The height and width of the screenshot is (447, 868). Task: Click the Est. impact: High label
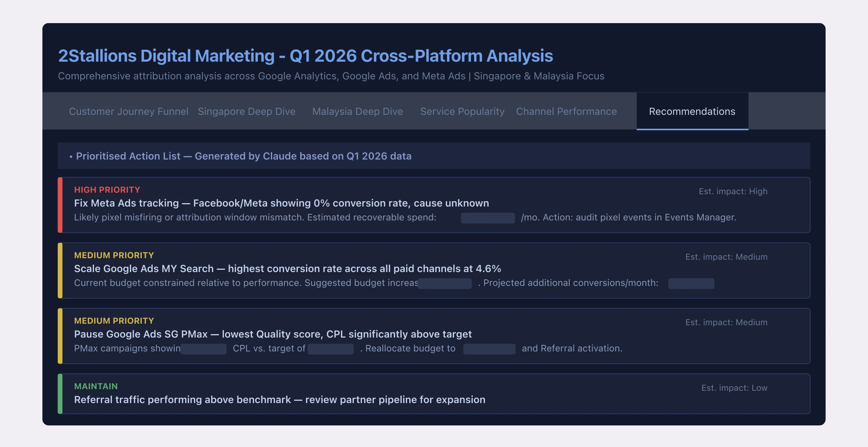(733, 192)
